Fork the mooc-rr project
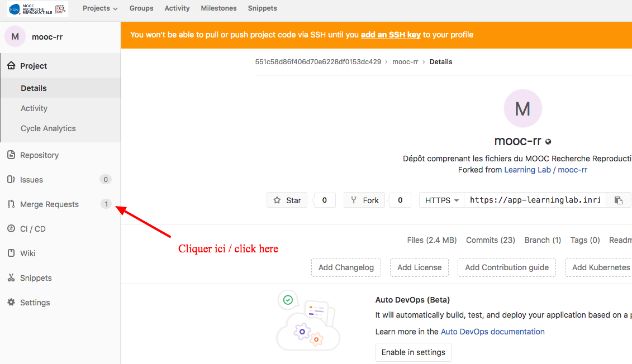The height and width of the screenshot is (364, 632). 364,200
